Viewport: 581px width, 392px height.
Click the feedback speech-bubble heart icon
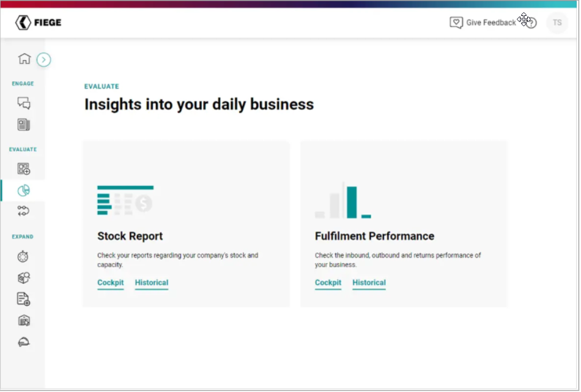[456, 22]
